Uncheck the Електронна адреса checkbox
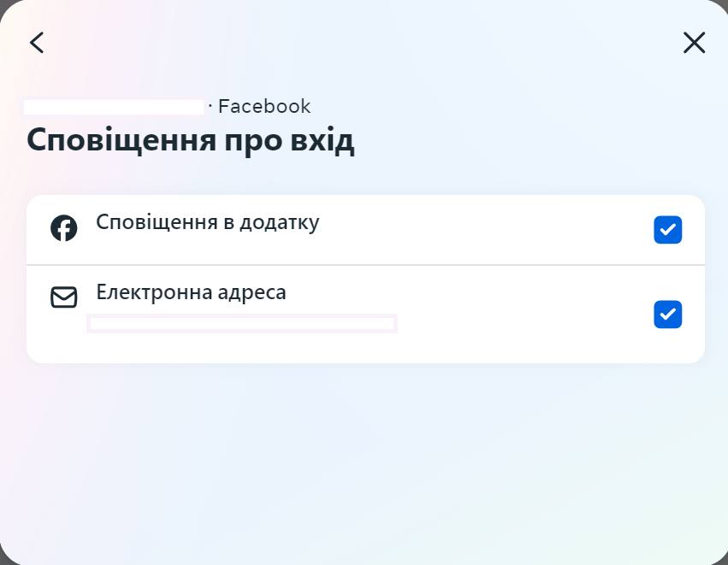The image size is (728, 565). click(667, 315)
